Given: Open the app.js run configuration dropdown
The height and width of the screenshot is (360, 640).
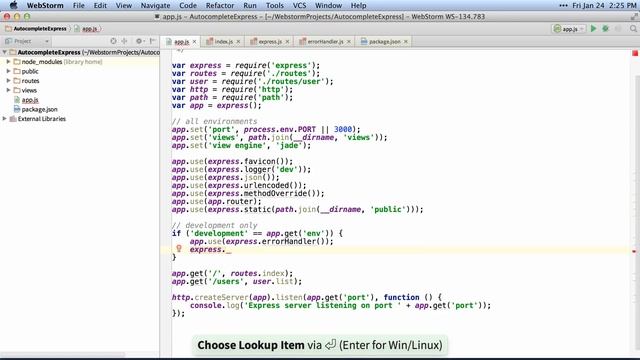Looking at the screenshot, I should pos(569,29).
